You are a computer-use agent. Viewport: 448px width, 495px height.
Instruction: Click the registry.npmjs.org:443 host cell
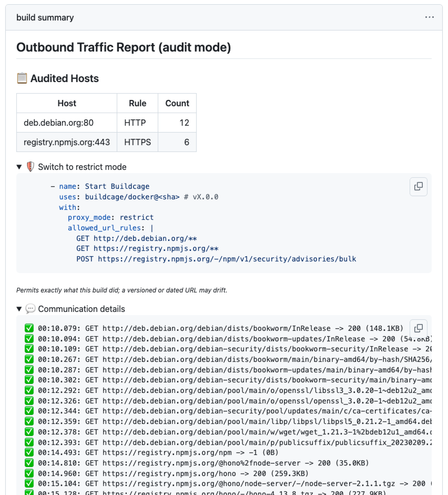click(67, 142)
